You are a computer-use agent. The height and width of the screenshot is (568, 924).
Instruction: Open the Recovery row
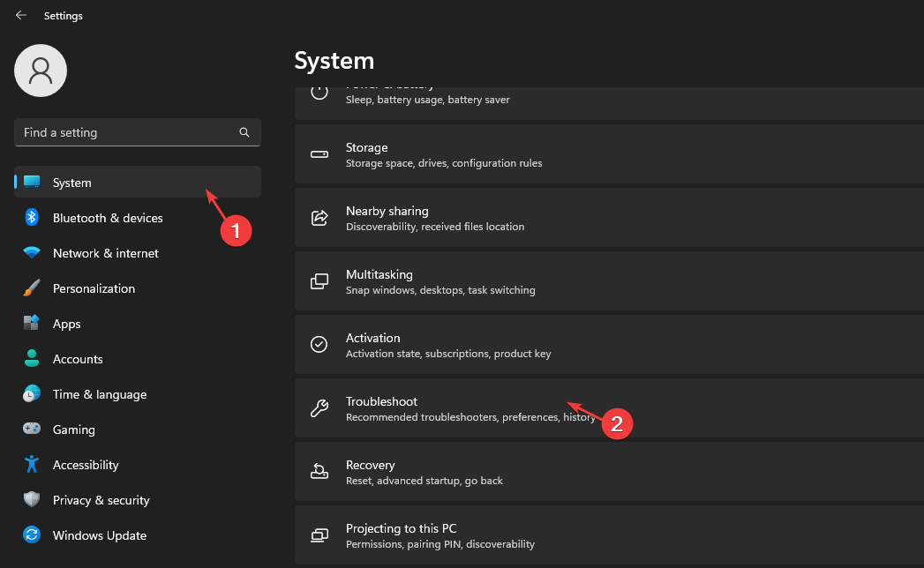(609, 472)
